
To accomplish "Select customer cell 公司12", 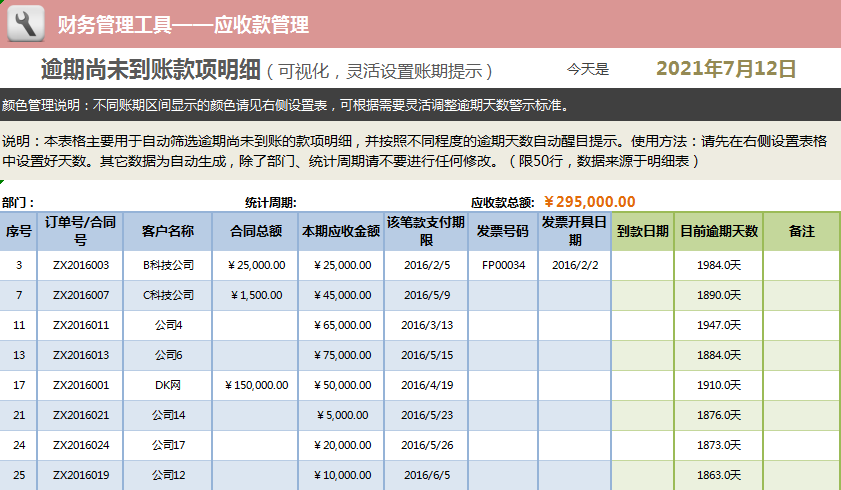I will [168, 475].
